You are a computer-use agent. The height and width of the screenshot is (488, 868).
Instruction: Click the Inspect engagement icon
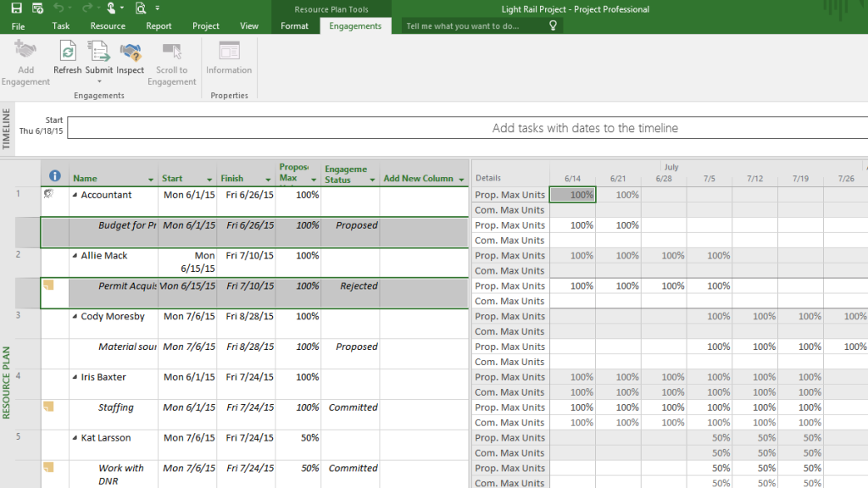point(131,53)
